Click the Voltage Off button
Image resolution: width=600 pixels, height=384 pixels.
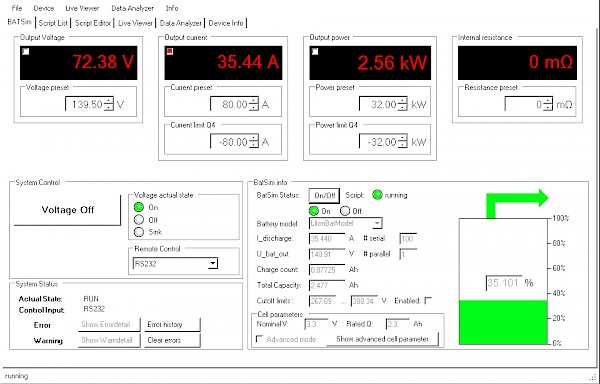(x=67, y=210)
